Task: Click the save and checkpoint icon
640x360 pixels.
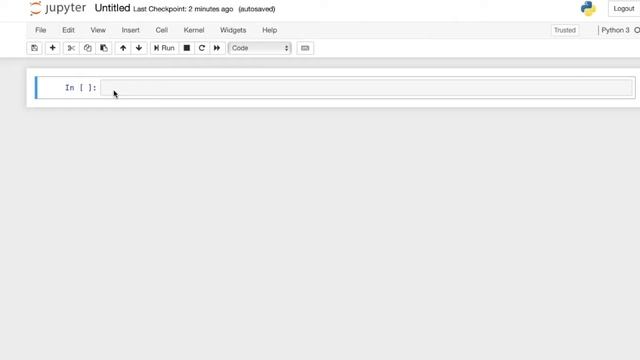Action: click(34, 48)
